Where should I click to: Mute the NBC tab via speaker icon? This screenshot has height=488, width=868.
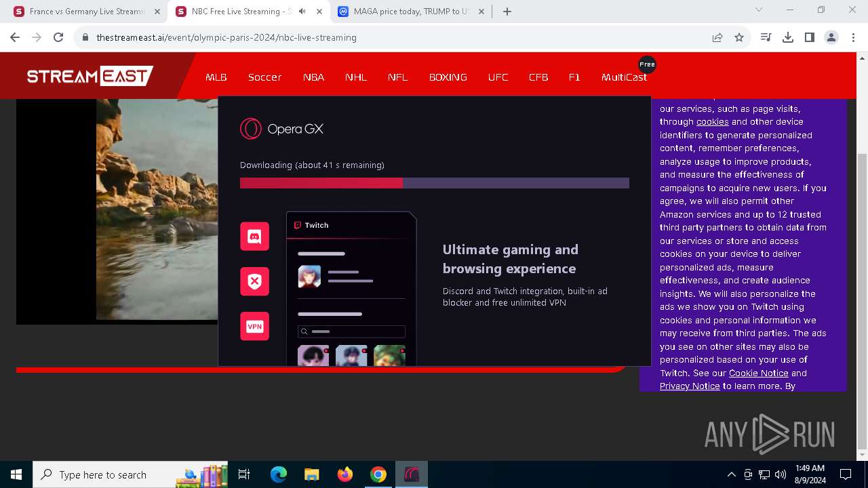click(302, 12)
